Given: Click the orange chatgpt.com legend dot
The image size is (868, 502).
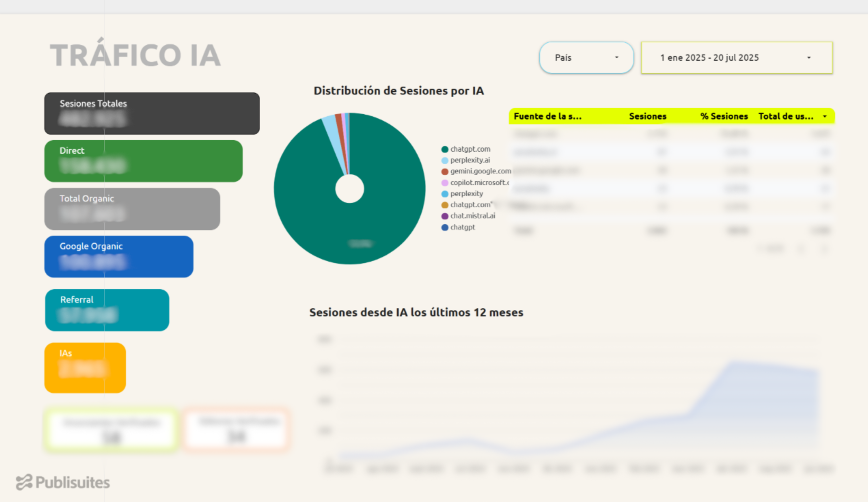Looking at the screenshot, I should (445, 205).
